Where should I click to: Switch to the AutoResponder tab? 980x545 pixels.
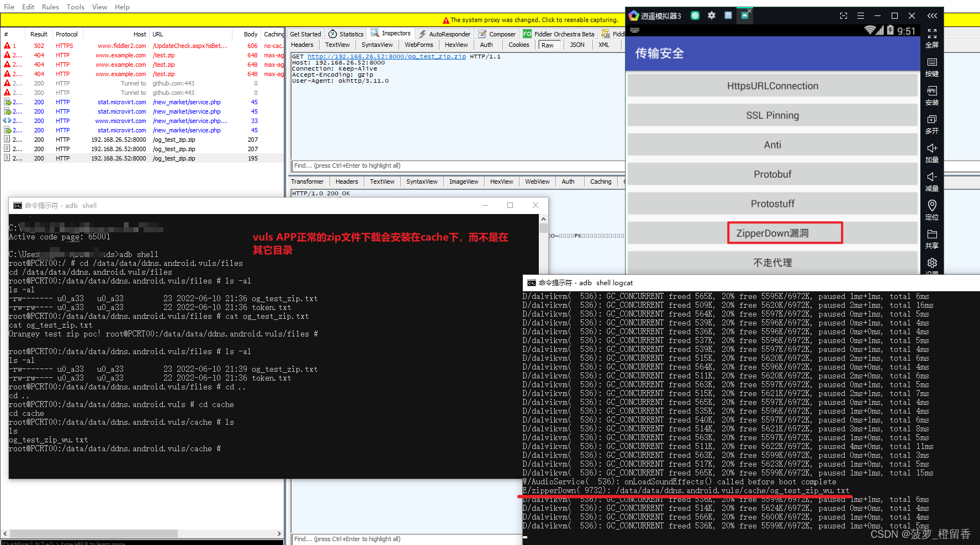pos(444,34)
